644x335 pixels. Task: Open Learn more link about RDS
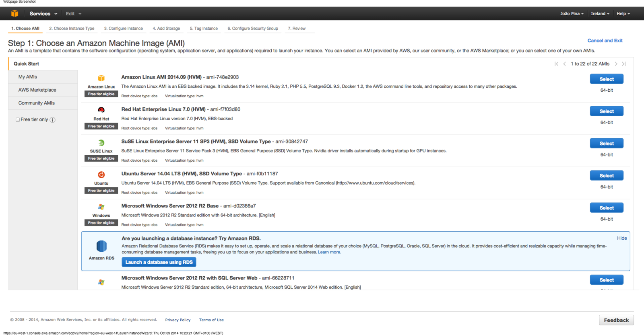click(329, 252)
